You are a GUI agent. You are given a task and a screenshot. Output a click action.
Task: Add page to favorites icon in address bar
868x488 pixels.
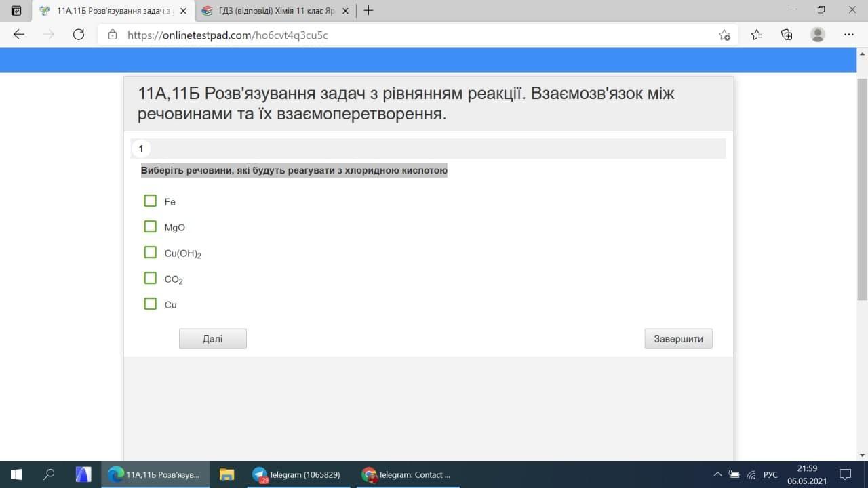(x=724, y=35)
